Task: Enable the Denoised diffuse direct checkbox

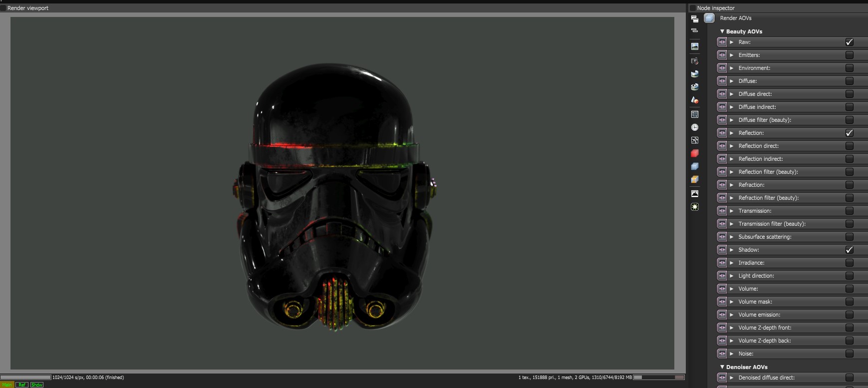Action: 850,378
